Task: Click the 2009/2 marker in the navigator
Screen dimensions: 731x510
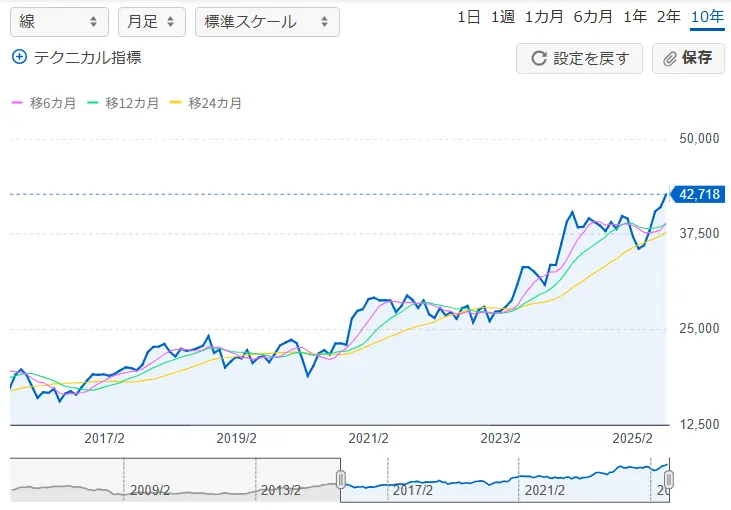Action: tap(150, 490)
